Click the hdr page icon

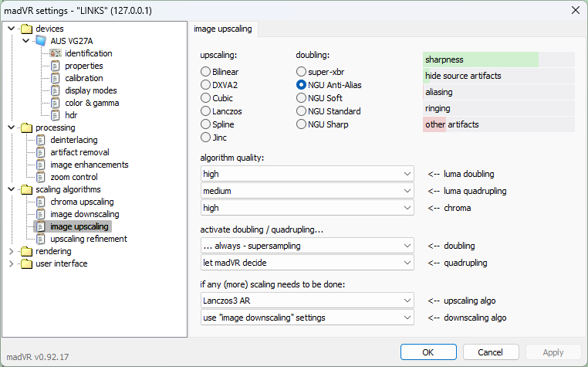pos(56,115)
